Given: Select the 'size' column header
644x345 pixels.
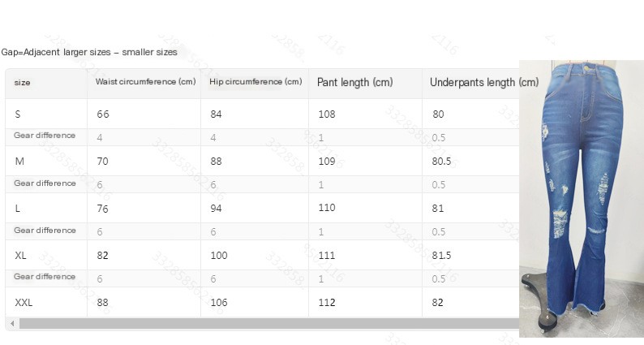Looking at the screenshot, I should pyautogui.click(x=23, y=83).
